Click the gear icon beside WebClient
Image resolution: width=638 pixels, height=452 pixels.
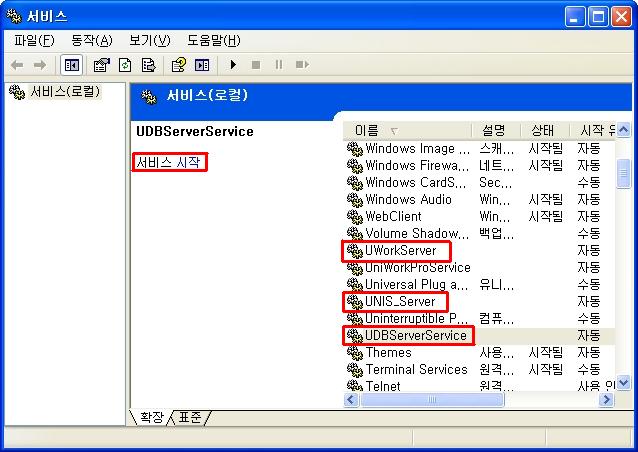[355, 217]
